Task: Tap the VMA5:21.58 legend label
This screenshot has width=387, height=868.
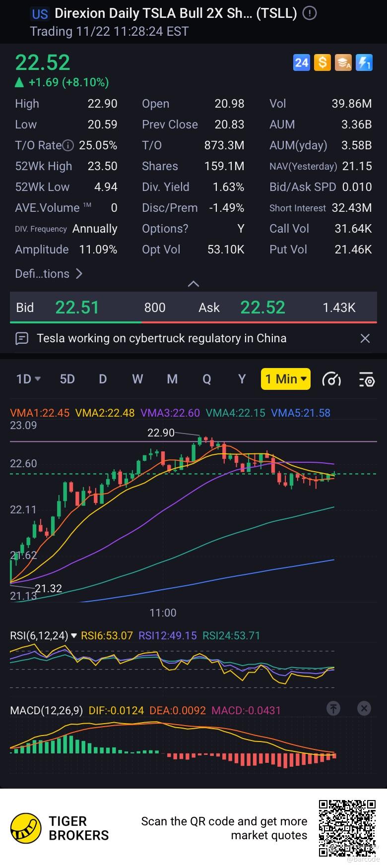Action: tap(301, 413)
